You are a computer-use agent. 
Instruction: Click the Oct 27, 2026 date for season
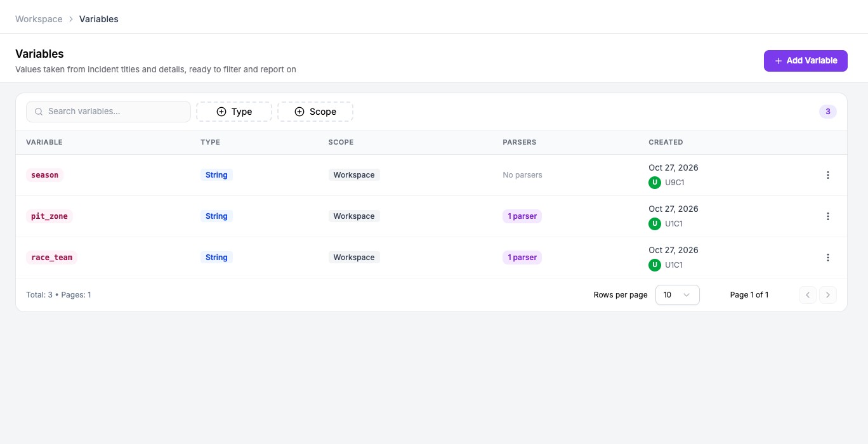pyautogui.click(x=673, y=168)
